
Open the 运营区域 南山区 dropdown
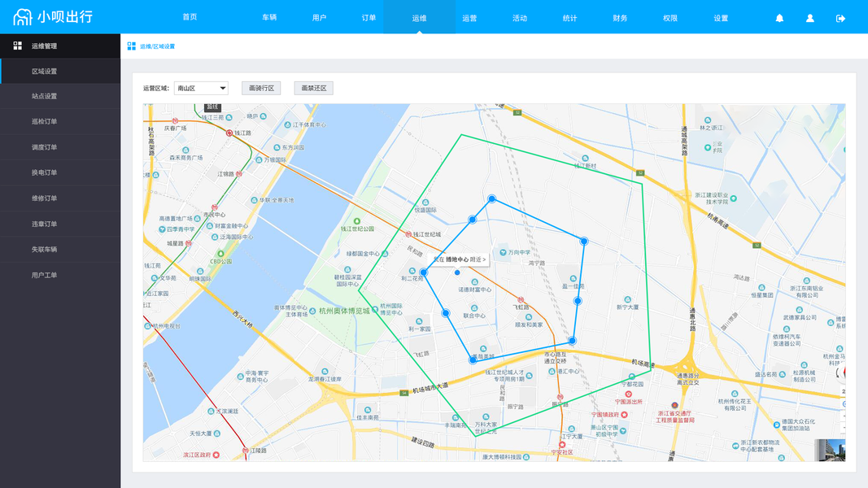(x=201, y=88)
